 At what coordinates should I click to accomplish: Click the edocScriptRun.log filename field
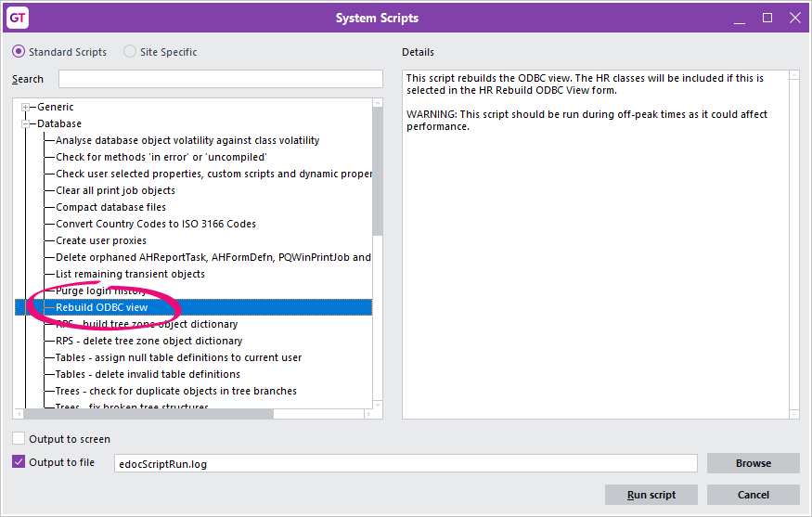pyautogui.click(x=405, y=463)
